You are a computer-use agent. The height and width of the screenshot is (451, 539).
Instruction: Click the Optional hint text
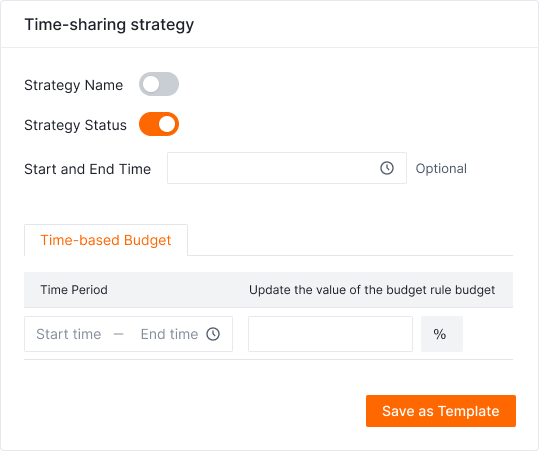[441, 168]
